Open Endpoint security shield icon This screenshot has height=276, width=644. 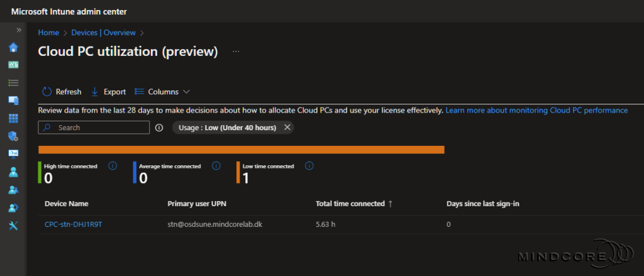click(13, 136)
